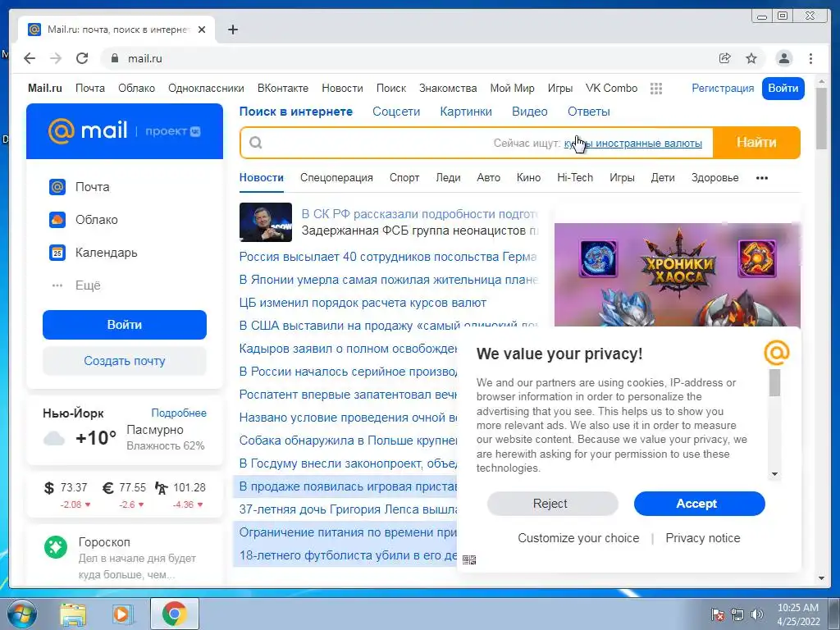Open headline ЦБ изменил порядок расчета курсов
The width and height of the screenshot is (840, 630).
pyautogui.click(x=363, y=303)
